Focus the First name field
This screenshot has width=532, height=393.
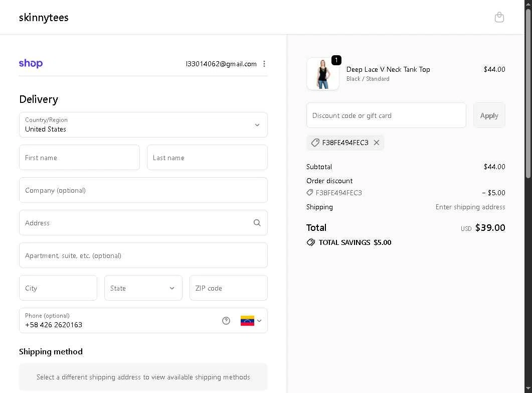coord(79,158)
